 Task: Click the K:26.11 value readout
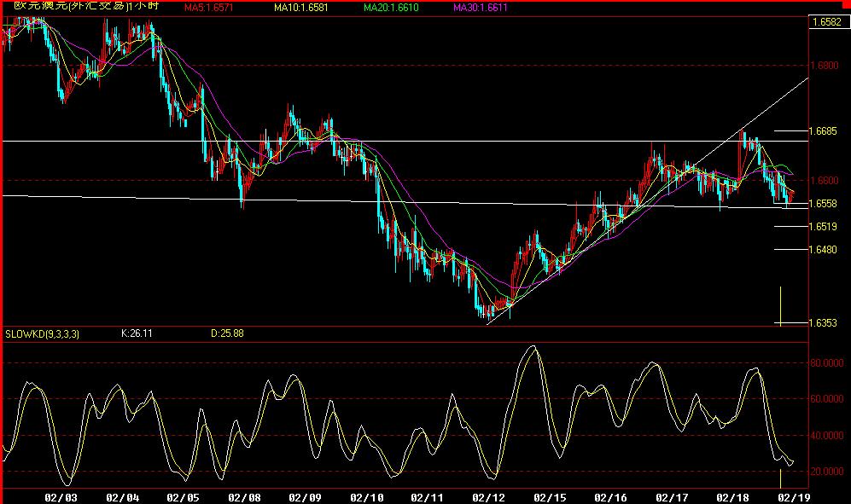(137, 333)
